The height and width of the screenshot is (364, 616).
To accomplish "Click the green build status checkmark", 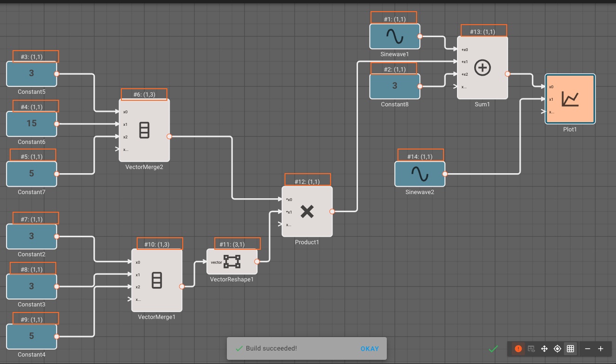I will tap(493, 349).
